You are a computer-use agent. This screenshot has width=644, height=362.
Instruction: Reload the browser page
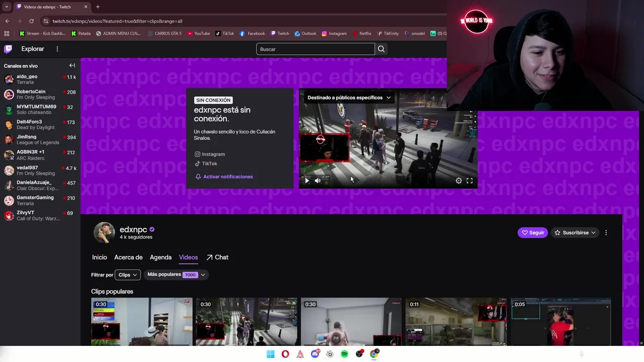(x=31, y=21)
